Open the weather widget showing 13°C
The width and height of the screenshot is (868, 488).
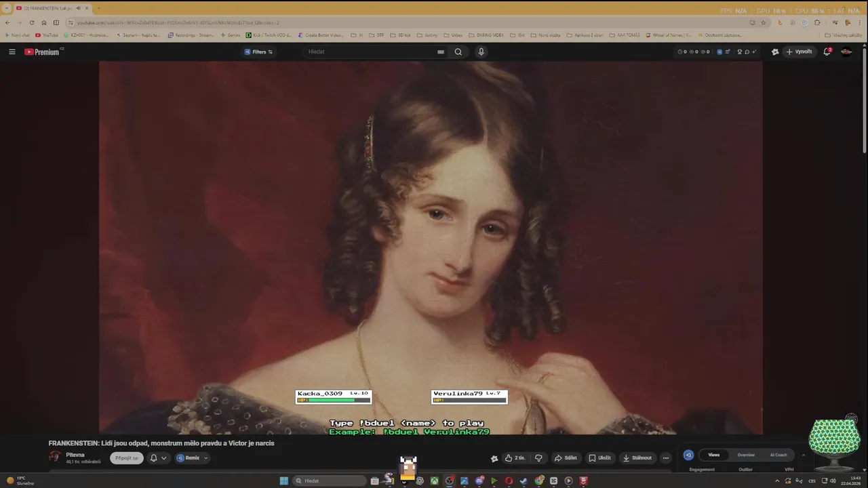tap(20, 481)
